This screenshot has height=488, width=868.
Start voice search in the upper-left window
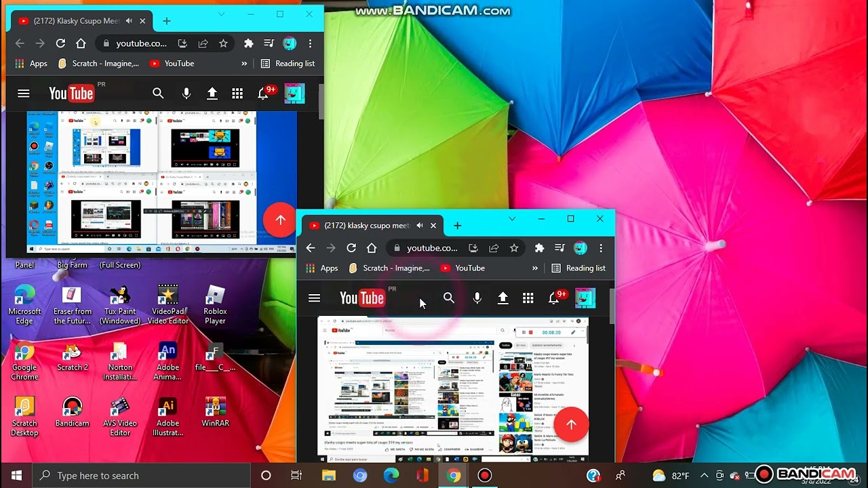pos(186,94)
